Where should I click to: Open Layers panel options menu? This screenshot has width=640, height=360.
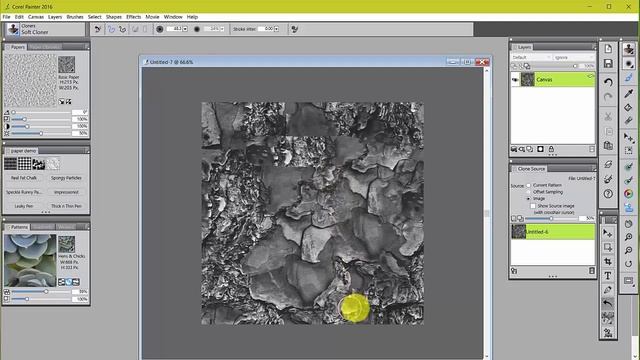593,47
